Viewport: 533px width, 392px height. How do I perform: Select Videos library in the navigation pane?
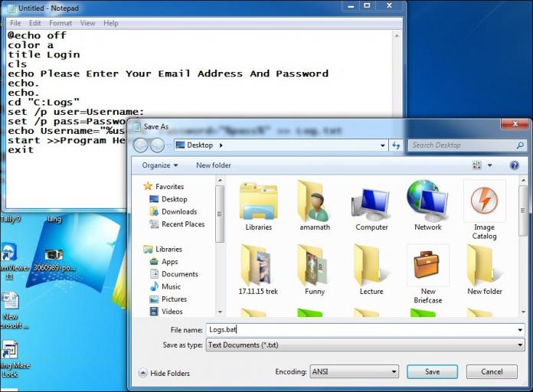[x=166, y=312]
